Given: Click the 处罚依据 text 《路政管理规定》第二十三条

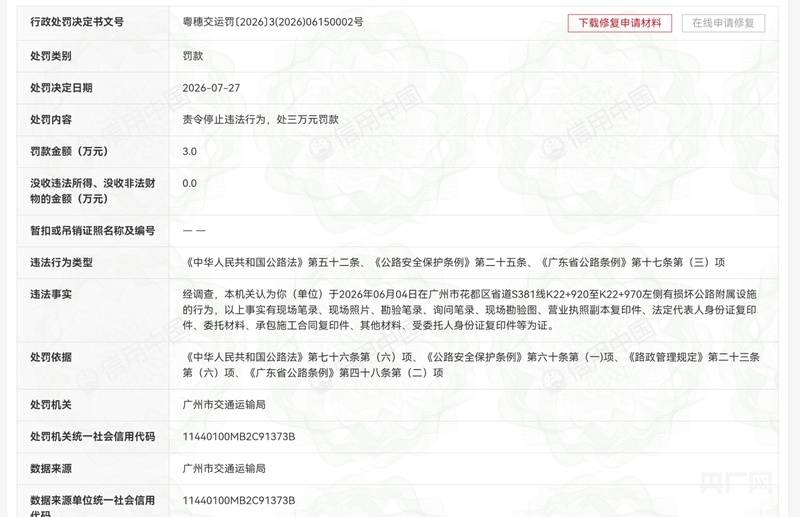Looking at the screenshot, I should [693, 357].
